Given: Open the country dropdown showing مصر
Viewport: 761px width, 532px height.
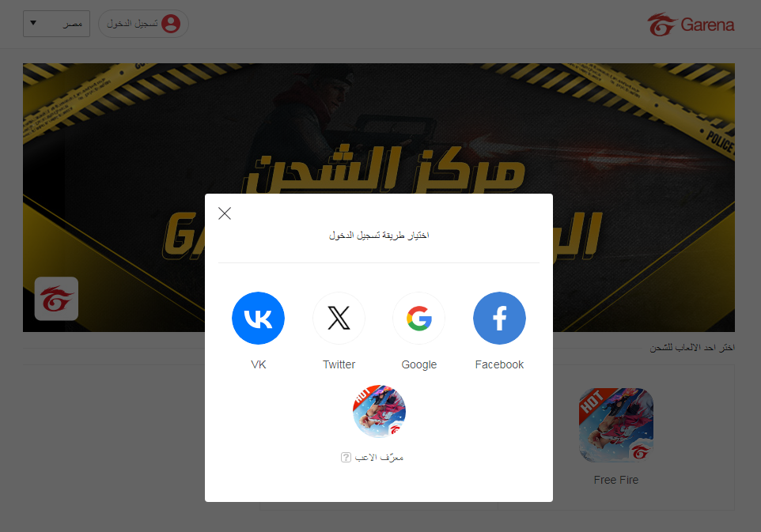Looking at the screenshot, I should pos(56,24).
